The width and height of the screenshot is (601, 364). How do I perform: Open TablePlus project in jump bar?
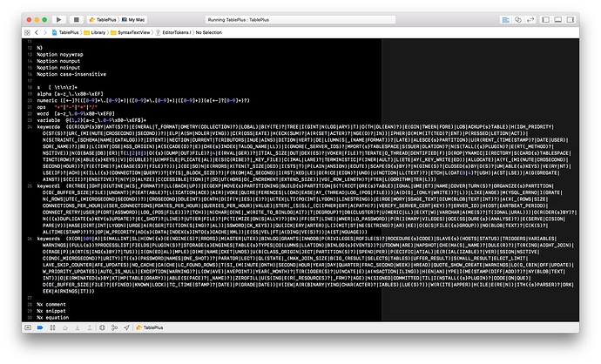[x=65, y=32]
